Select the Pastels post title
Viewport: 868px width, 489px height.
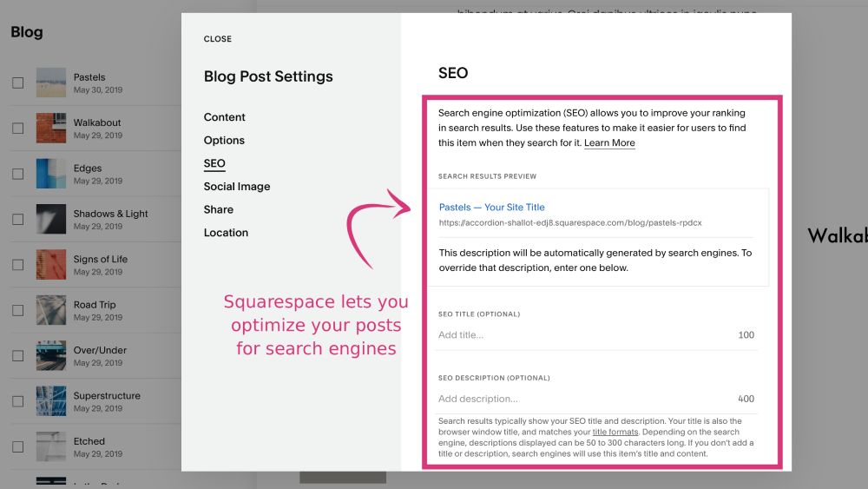tap(89, 77)
